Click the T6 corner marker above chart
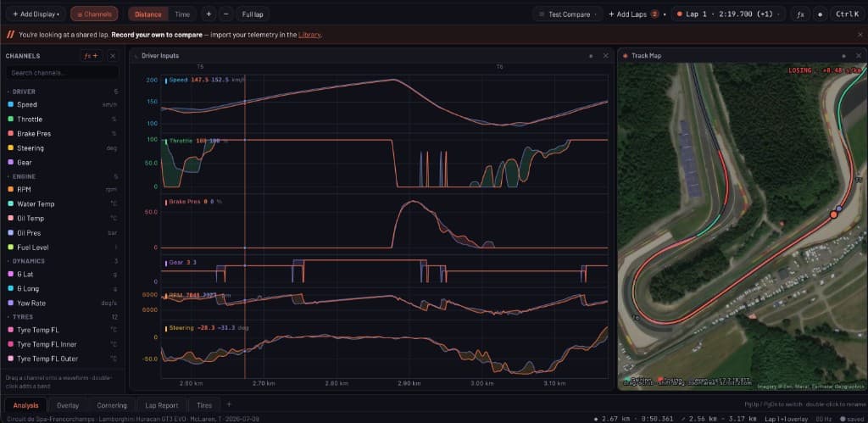The width and height of the screenshot is (868, 423). 499,67
